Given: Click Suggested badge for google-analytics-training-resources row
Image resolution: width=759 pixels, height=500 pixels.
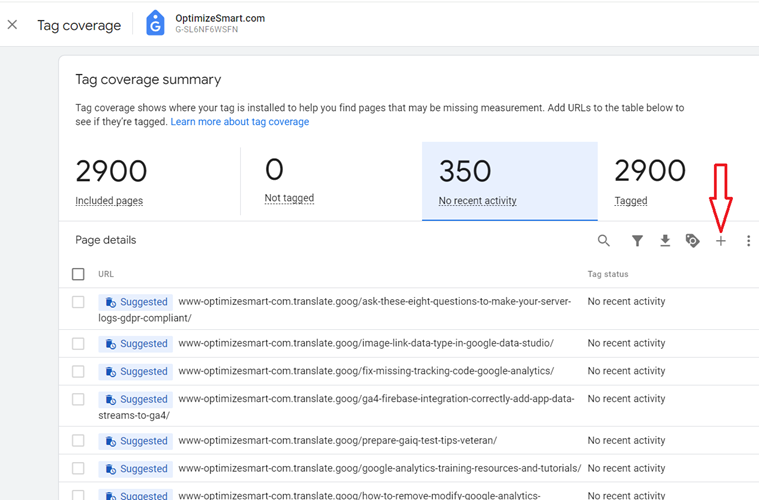Looking at the screenshot, I should [x=136, y=469].
